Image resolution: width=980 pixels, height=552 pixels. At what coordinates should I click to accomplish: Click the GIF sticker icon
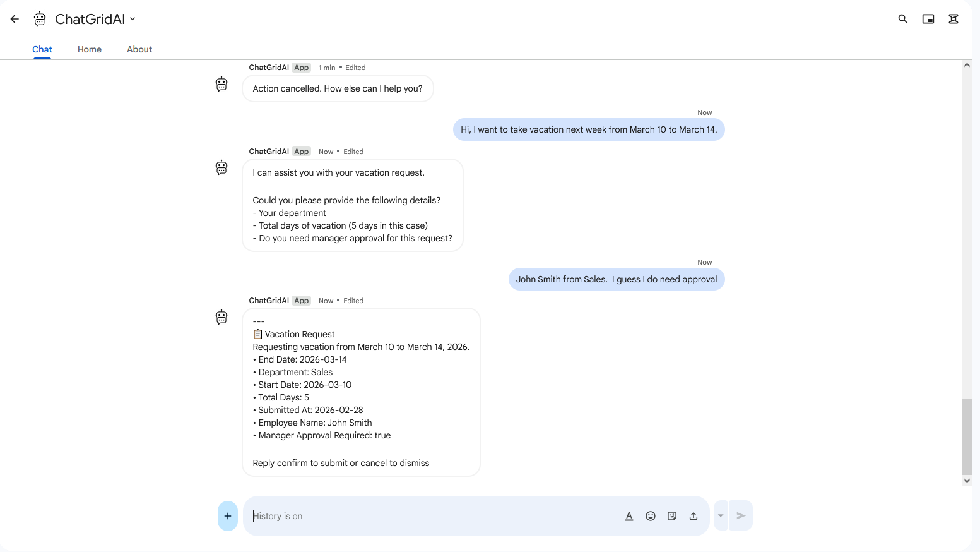[671, 516]
